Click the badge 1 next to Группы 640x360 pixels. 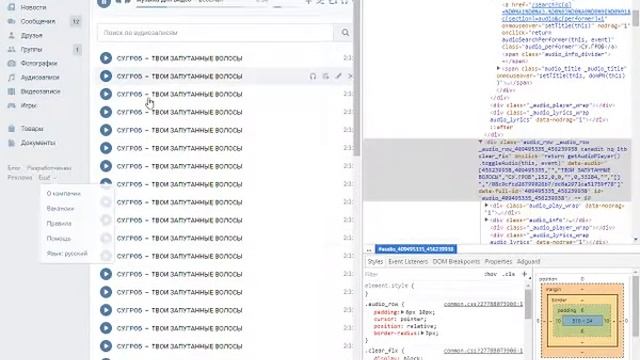pyautogui.click(x=77, y=50)
